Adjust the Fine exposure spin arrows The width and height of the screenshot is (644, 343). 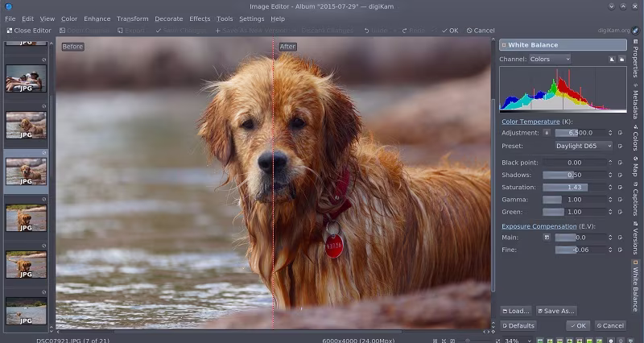coord(610,250)
